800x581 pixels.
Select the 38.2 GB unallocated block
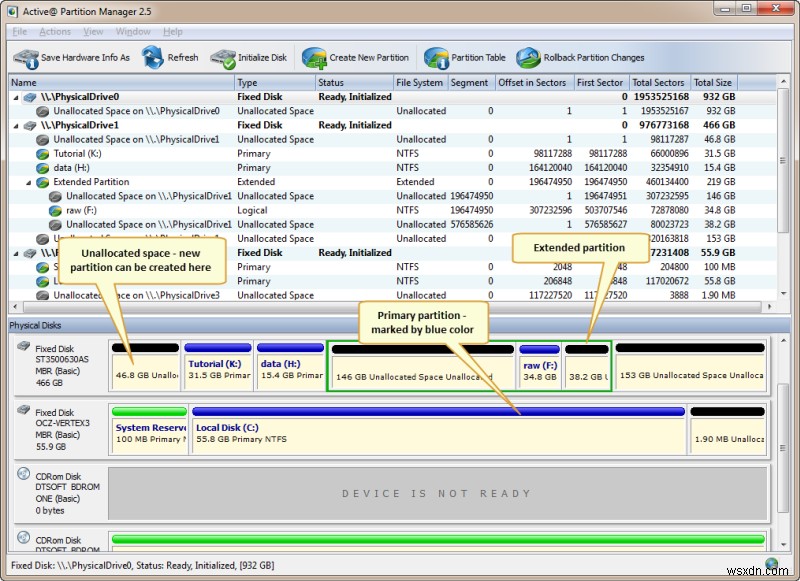click(x=587, y=366)
